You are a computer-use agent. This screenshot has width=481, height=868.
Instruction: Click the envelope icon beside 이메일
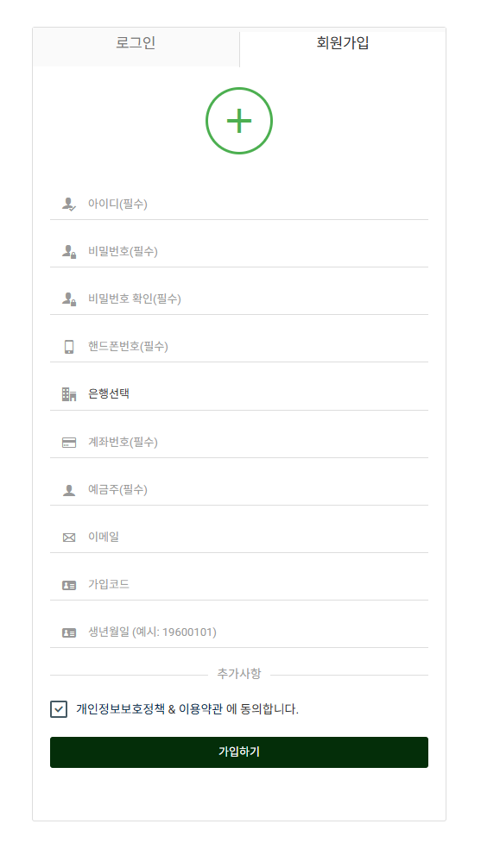tap(69, 538)
